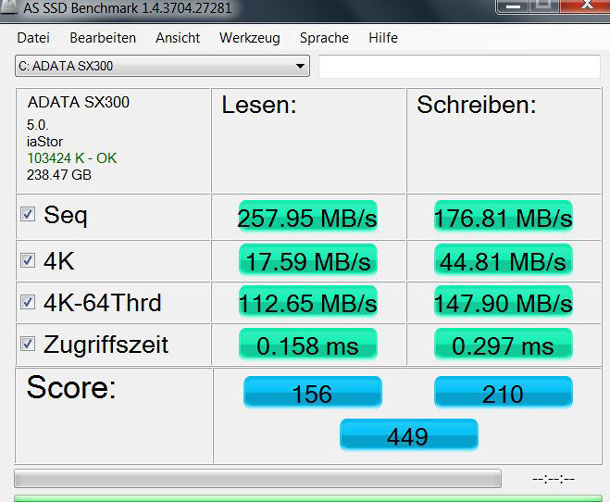Click the gray progress bar at bottom
This screenshot has width=610, height=502.
tap(258, 479)
